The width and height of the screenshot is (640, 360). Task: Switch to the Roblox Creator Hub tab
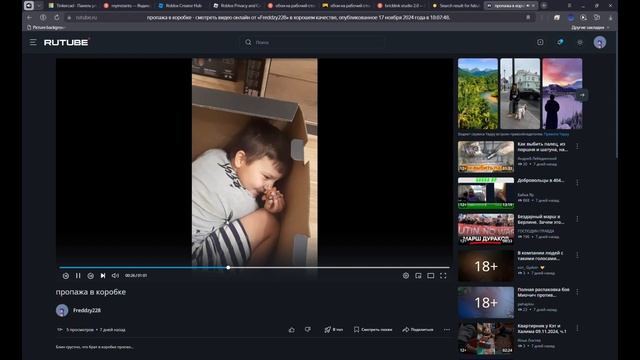pyautogui.click(x=180, y=6)
